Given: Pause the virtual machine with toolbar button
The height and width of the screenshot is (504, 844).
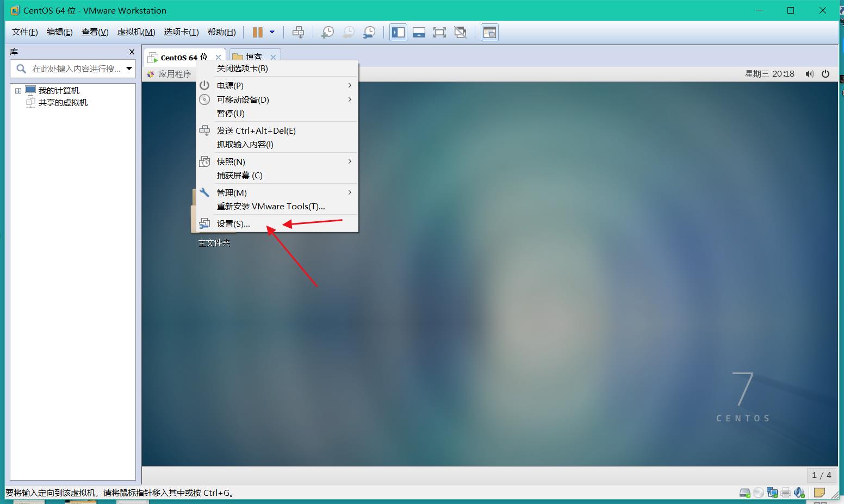Looking at the screenshot, I should [x=258, y=33].
